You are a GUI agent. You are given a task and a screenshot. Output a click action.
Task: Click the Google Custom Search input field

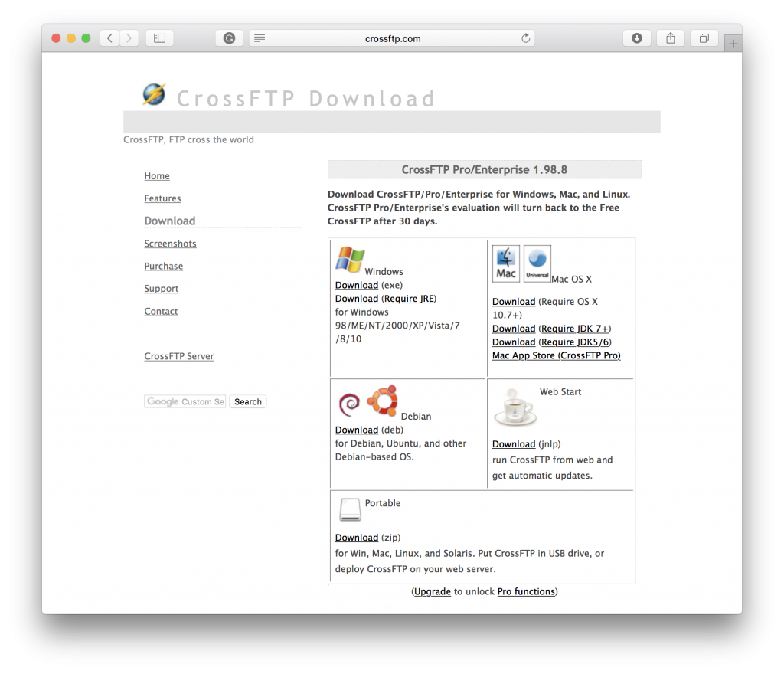(184, 401)
